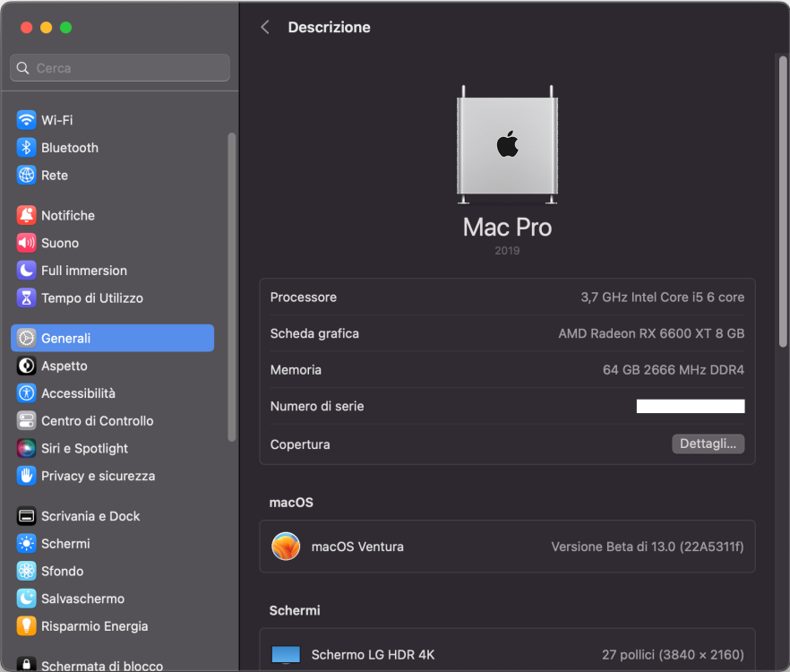Click the Generali gear icon
This screenshot has height=672, width=790.
point(26,339)
